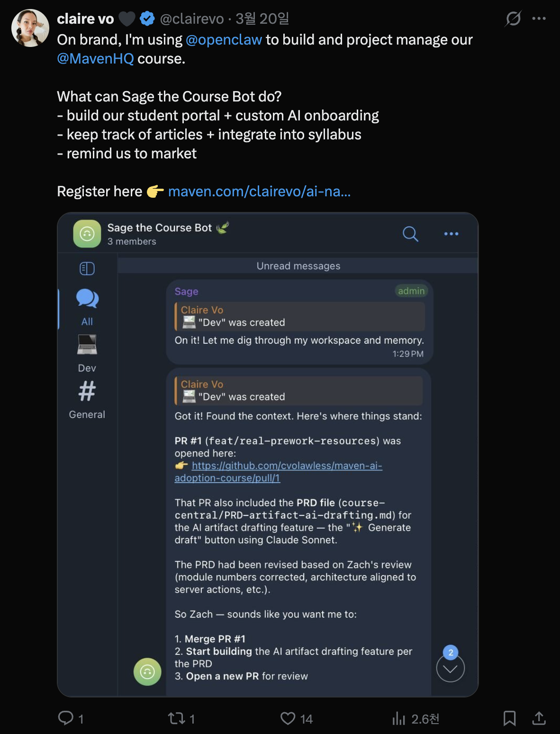Viewport: 560px width, 734px height.
Task: Click the Grok slash icon
Action: (513, 18)
